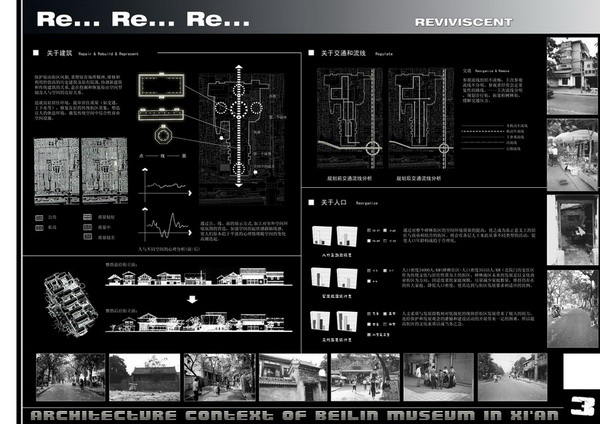Click the downward arrow below the dotted axis
The image size is (600, 424).
pyautogui.click(x=239, y=185)
